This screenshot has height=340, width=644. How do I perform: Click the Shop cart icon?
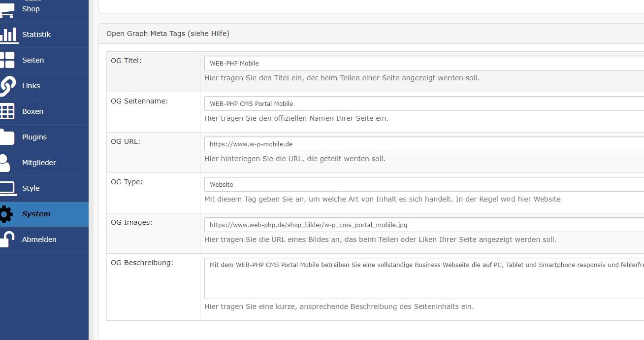7,10
